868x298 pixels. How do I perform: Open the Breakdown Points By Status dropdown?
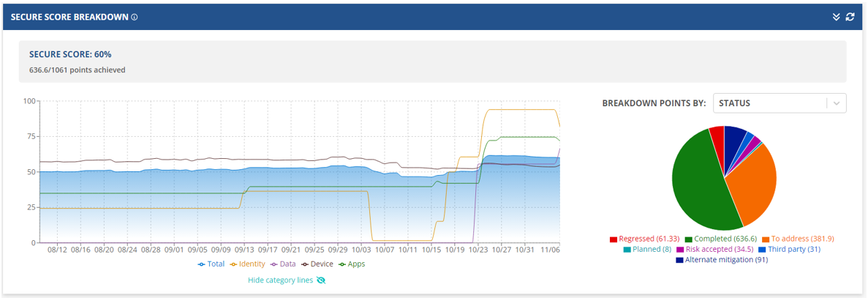pos(771,103)
